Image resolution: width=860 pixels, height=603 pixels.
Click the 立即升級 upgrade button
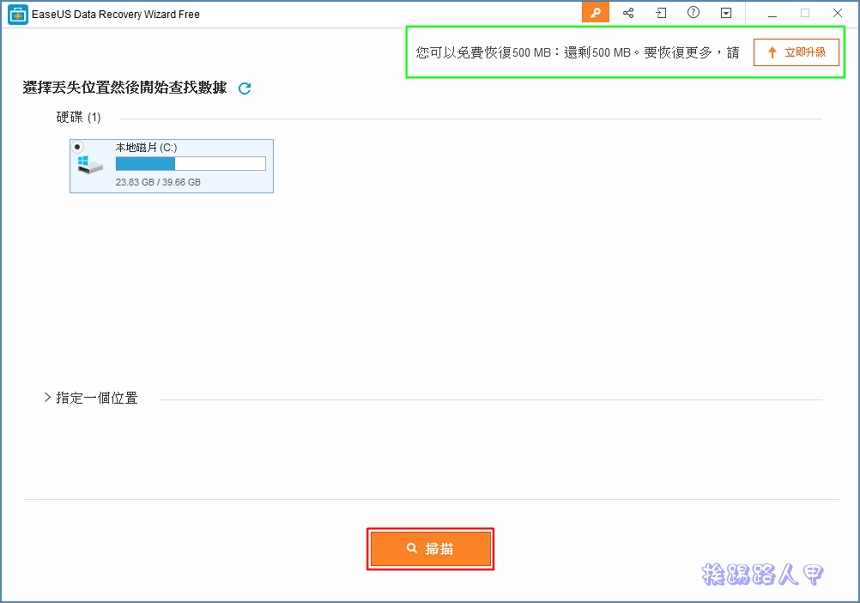coord(796,52)
